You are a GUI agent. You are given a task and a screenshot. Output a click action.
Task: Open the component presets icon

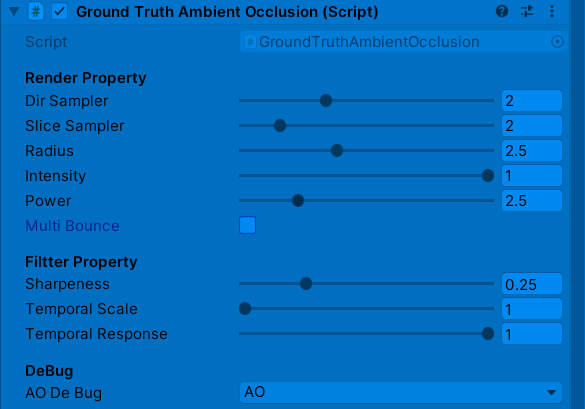(x=527, y=12)
